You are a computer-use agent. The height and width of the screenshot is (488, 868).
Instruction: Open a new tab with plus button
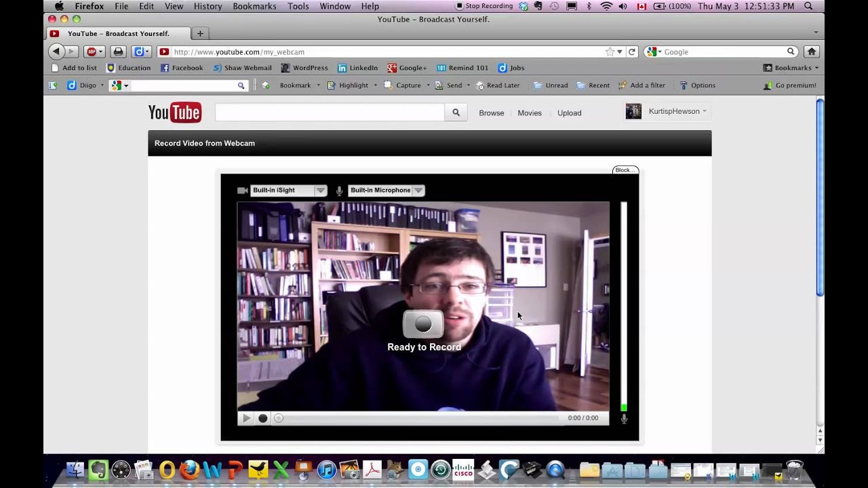[x=200, y=33]
